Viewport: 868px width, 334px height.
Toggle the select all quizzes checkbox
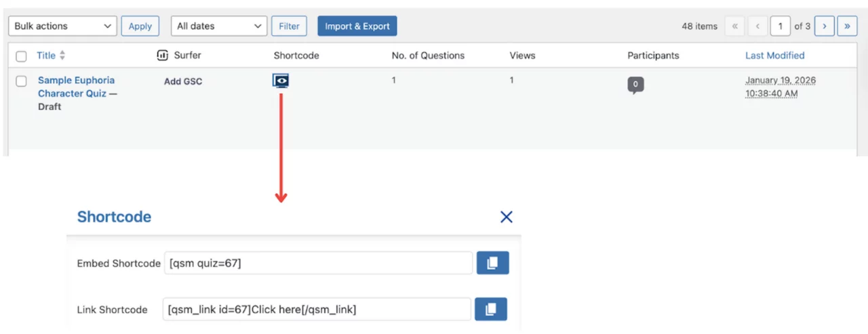21,56
